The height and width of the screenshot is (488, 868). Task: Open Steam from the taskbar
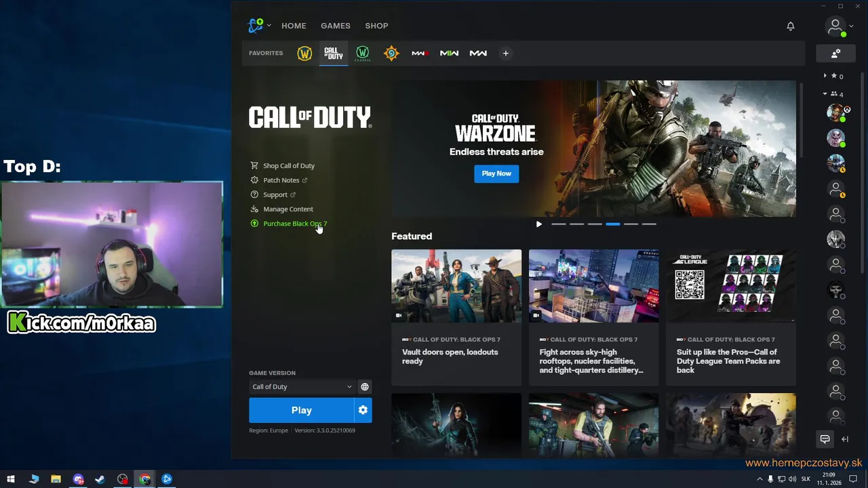(100, 479)
